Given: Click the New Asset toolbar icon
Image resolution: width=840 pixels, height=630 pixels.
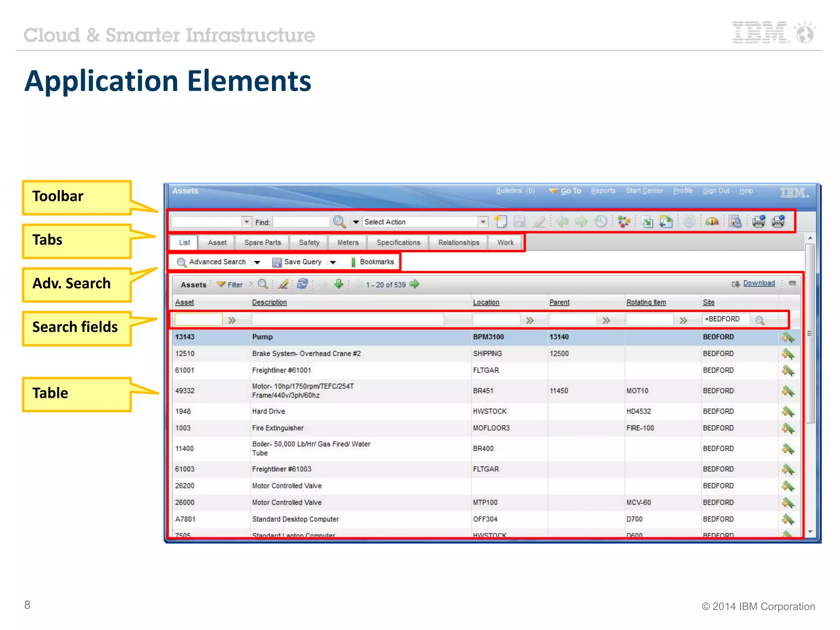Looking at the screenshot, I should (x=500, y=221).
